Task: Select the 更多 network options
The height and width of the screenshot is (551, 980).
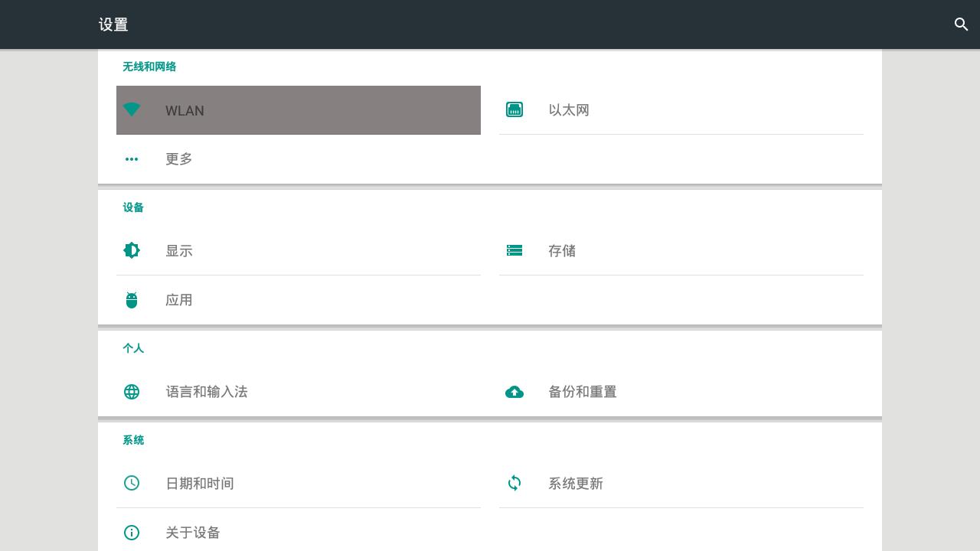Action: (179, 159)
